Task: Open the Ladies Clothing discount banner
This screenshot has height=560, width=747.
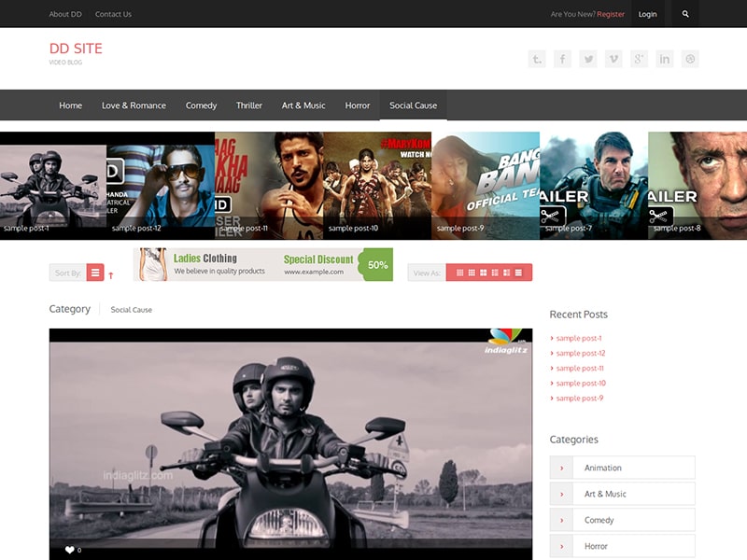Action: coord(263,264)
